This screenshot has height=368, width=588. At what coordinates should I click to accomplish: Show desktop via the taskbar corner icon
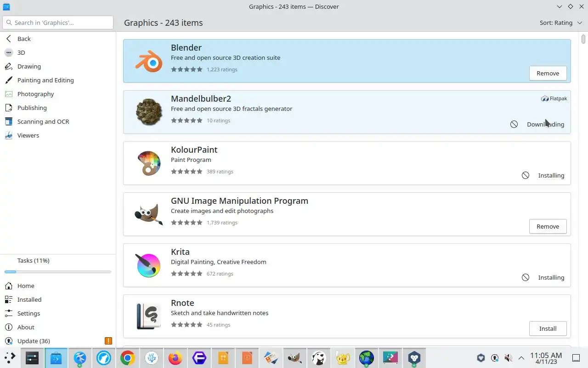[x=576, y=358]
